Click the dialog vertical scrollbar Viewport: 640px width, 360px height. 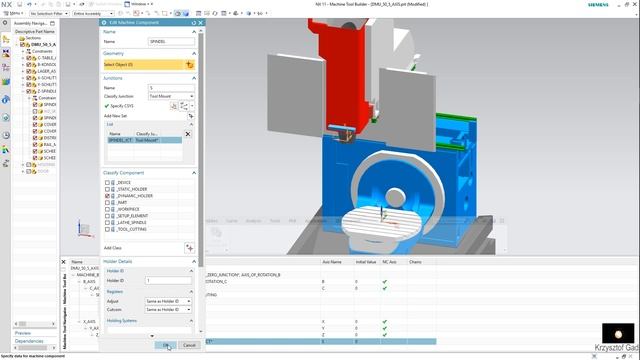click(x=200, y=149)
